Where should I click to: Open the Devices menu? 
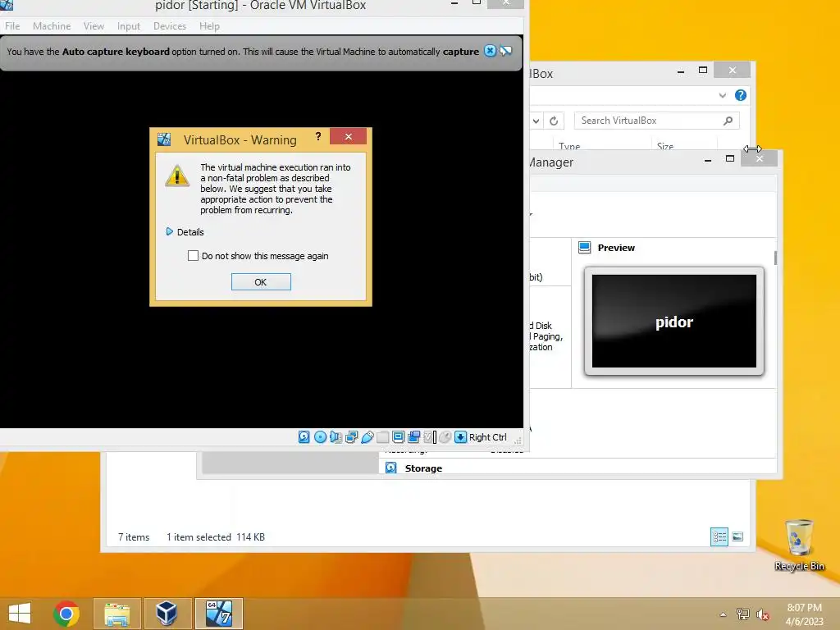[x=170, y=25]
